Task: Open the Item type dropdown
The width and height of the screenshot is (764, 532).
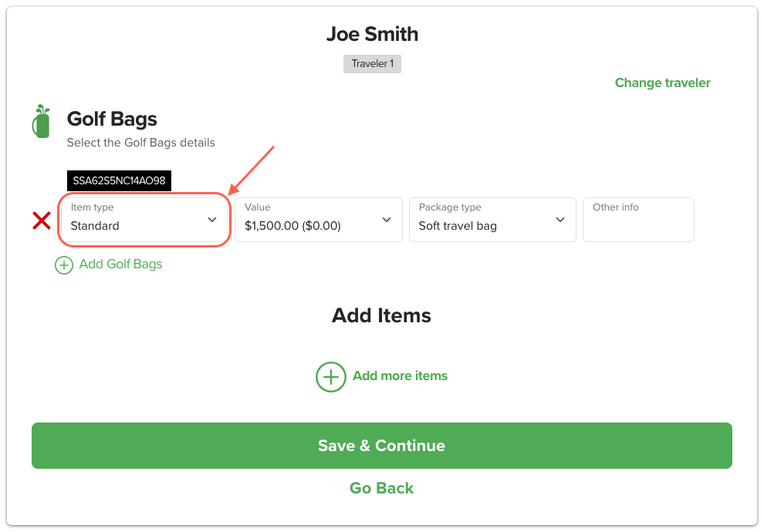Action: point(144,220)
